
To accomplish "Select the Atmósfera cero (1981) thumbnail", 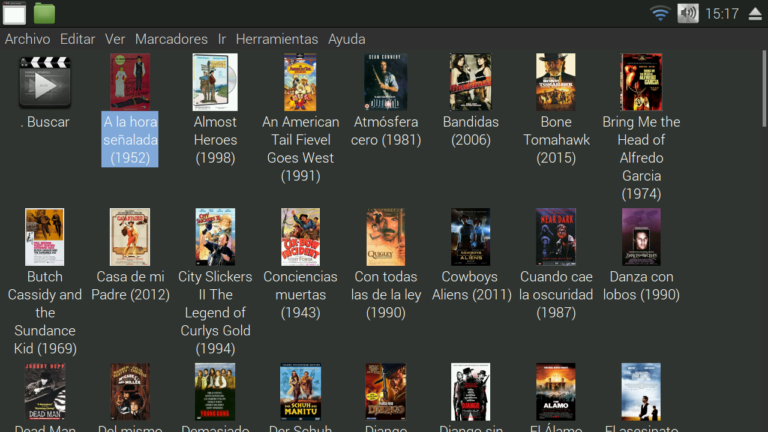I will 385,82.
